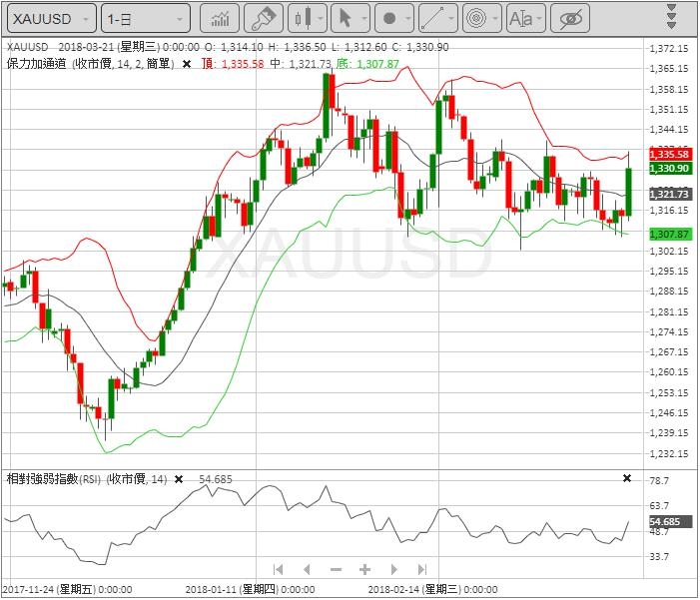The height and width of the screenshot is (600, 700).
Task: Open the candlestick chart type button
Action: (x=307, y=18)
